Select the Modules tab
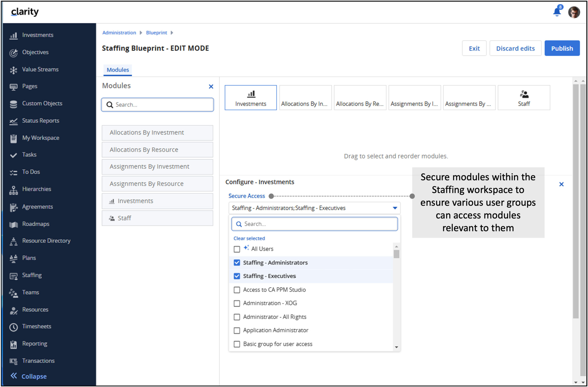588x387 pixels. [118, 70]
